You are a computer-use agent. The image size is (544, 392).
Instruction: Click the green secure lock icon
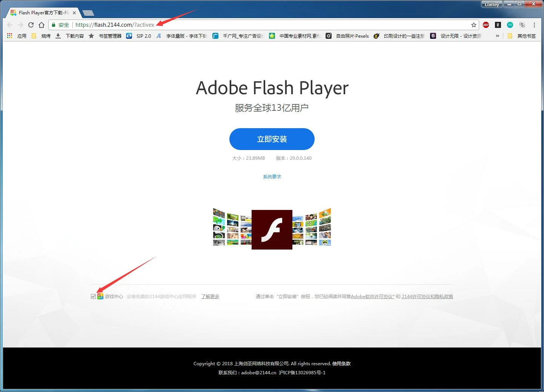tap(54, 25)
